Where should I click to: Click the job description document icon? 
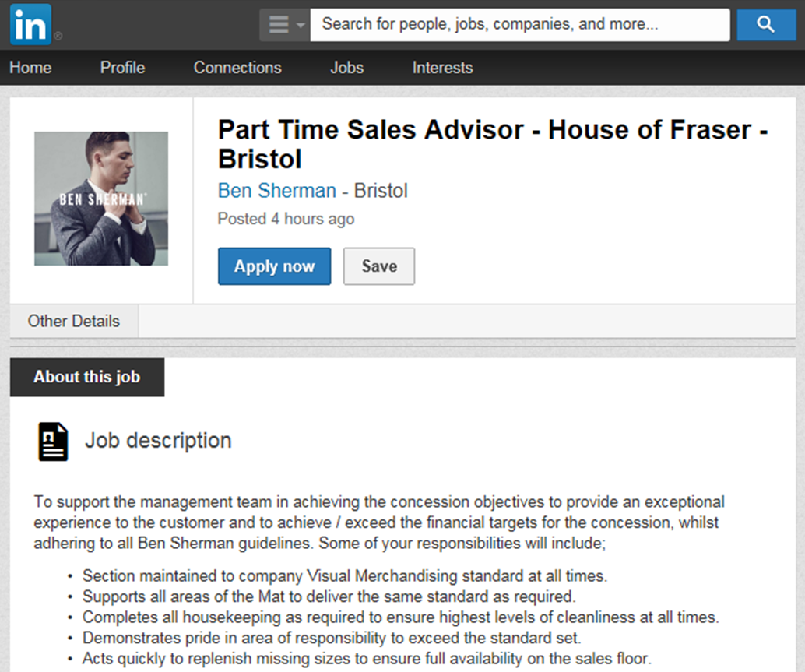pyautogui.click(x=53, y=442)
